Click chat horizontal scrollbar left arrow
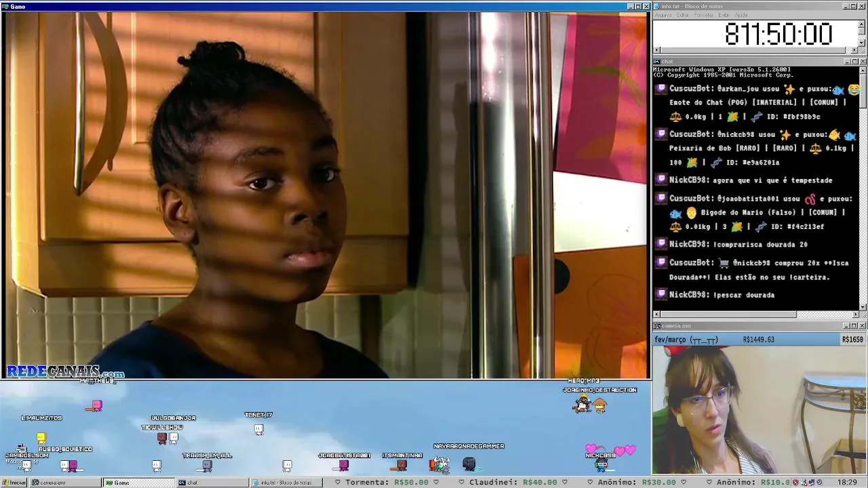Screen dimensions: 868x488 pyautogui.click(x=656, y=314)
